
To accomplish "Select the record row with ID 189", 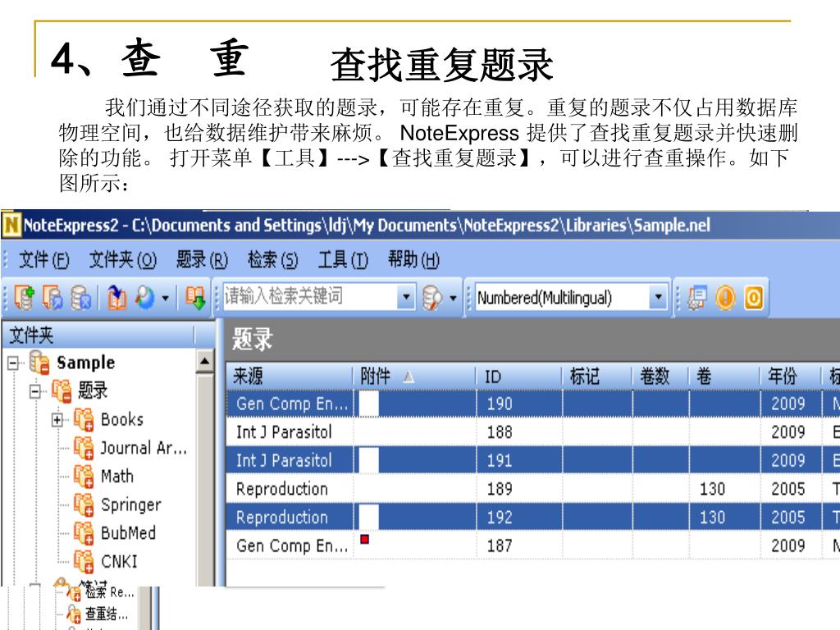I will click(533, 489).
